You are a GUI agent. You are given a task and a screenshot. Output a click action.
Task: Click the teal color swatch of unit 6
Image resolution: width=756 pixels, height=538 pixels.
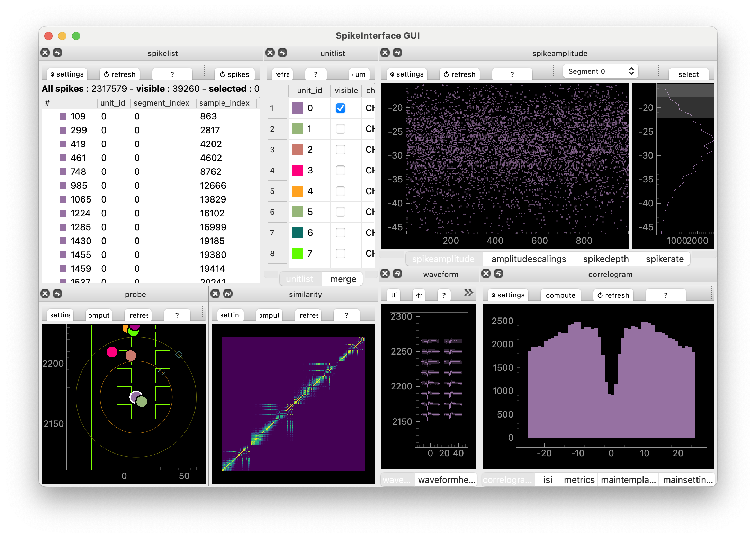pos(298,233)
